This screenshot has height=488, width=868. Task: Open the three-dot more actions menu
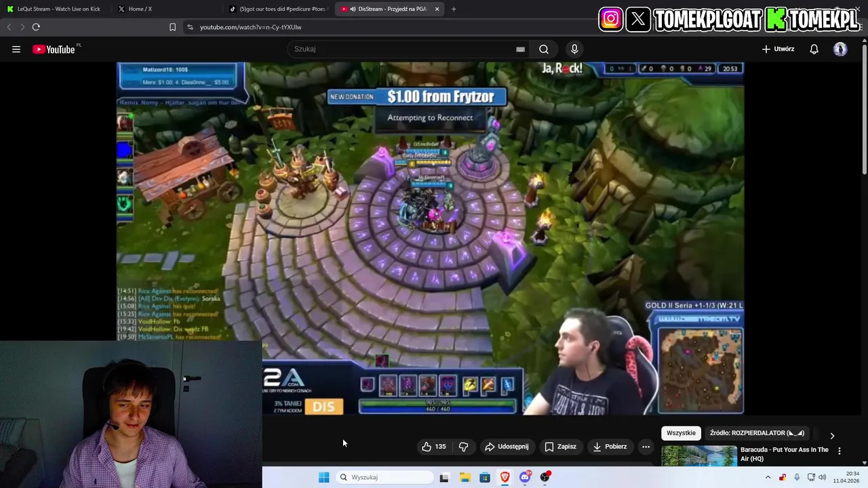646,447
